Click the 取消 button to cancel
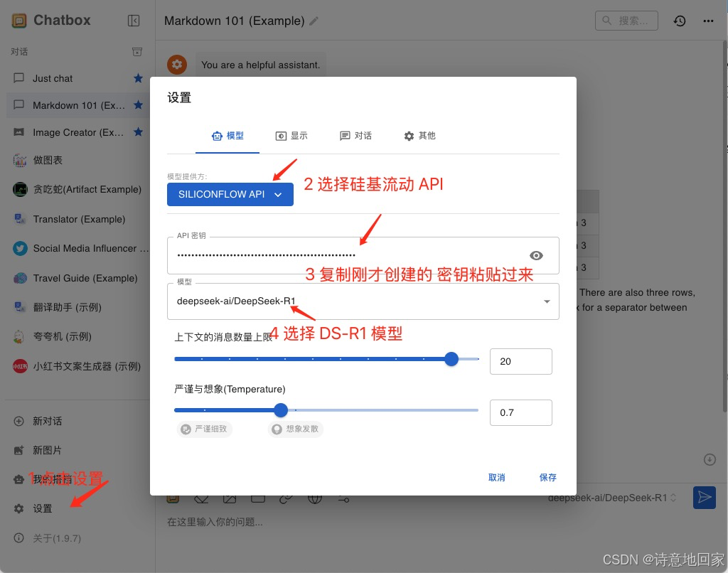Viewport: 728px width, 573px height. [x=496, y=477]
